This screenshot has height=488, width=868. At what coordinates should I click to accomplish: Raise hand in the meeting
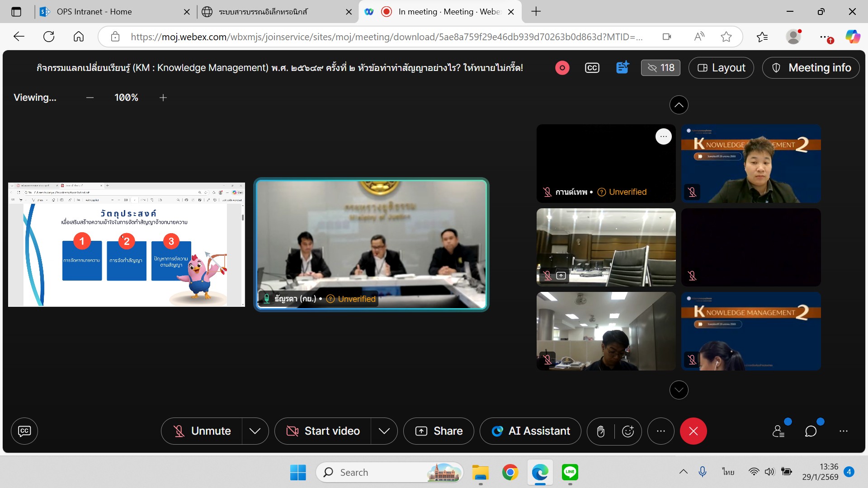coord(601,431)
